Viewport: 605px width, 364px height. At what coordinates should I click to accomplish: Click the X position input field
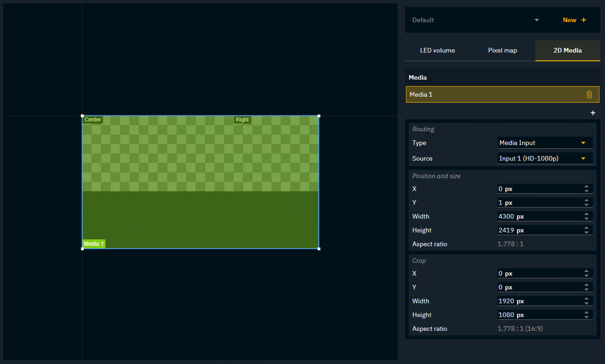click(x=535, y=189)
